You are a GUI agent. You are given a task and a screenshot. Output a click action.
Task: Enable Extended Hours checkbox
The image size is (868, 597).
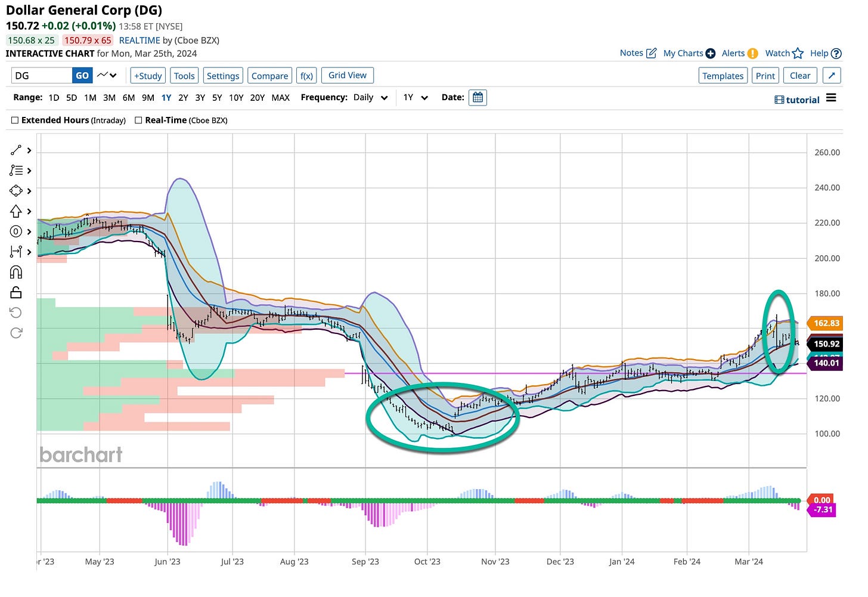point(15,120)
